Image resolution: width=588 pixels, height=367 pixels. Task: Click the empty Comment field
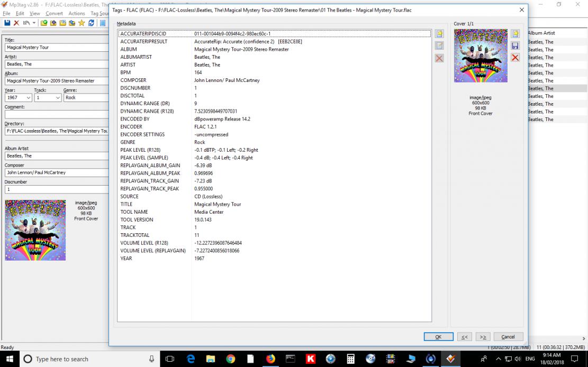click(57, 114)
